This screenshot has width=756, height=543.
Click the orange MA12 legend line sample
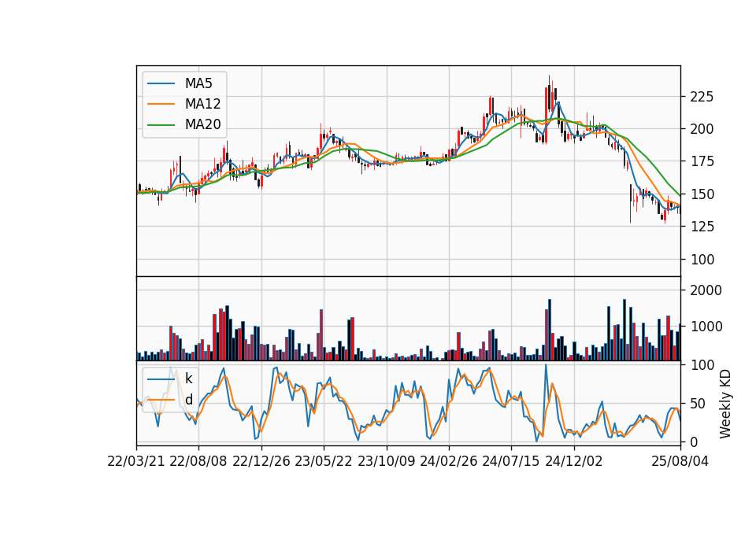(x=161, y=104)
